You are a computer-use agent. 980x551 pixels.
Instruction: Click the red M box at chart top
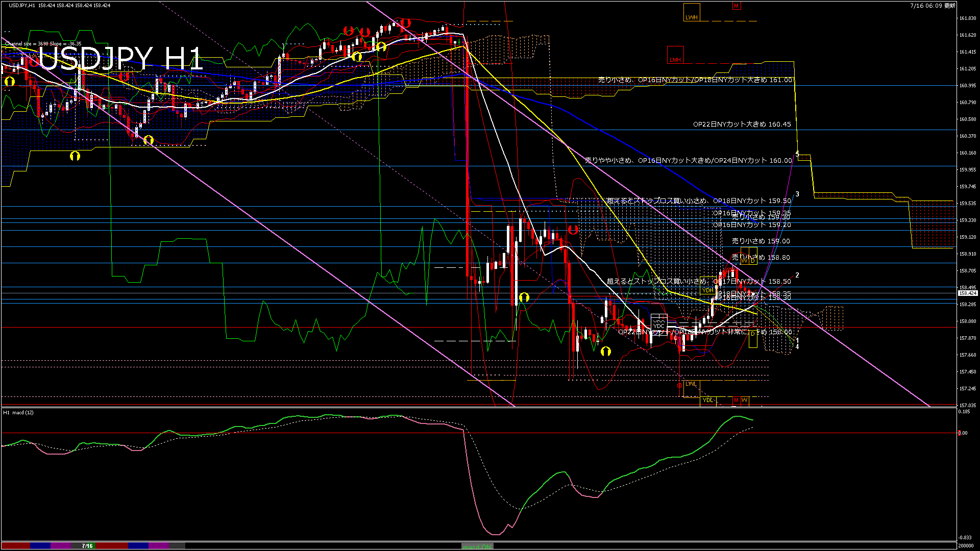736,6
